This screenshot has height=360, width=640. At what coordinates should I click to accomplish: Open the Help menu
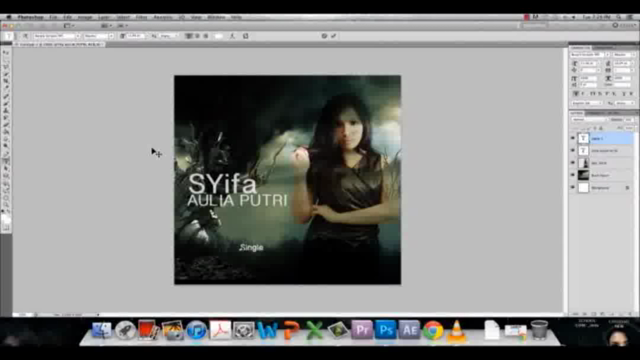(x=236, y=17)
